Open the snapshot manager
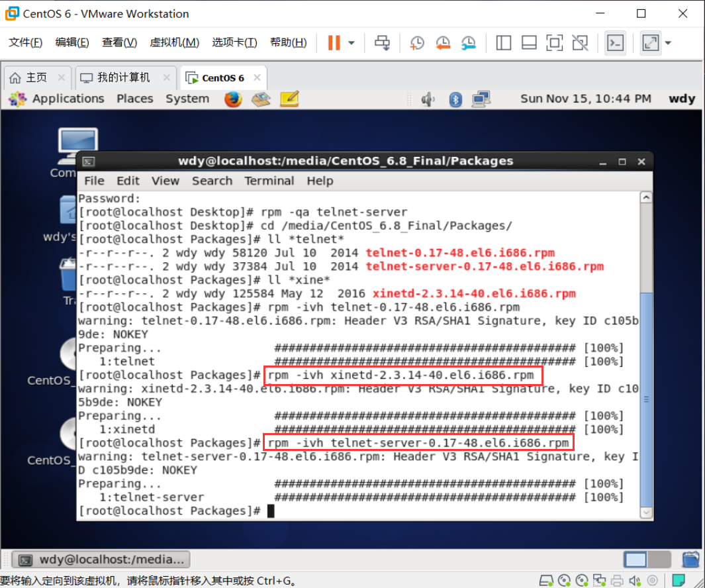 pos(469,43)
